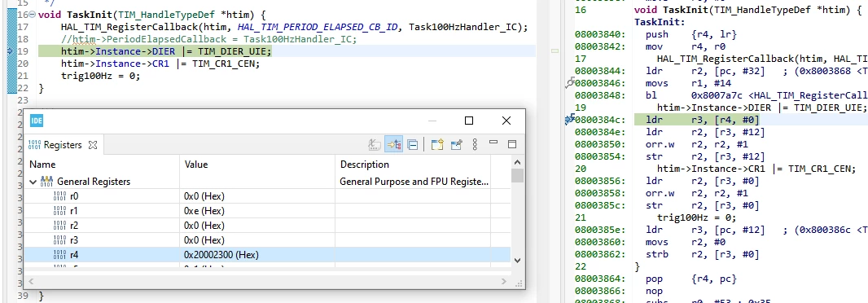
Task: Collapse all entries in the Registers view
Action: (412, 144)
